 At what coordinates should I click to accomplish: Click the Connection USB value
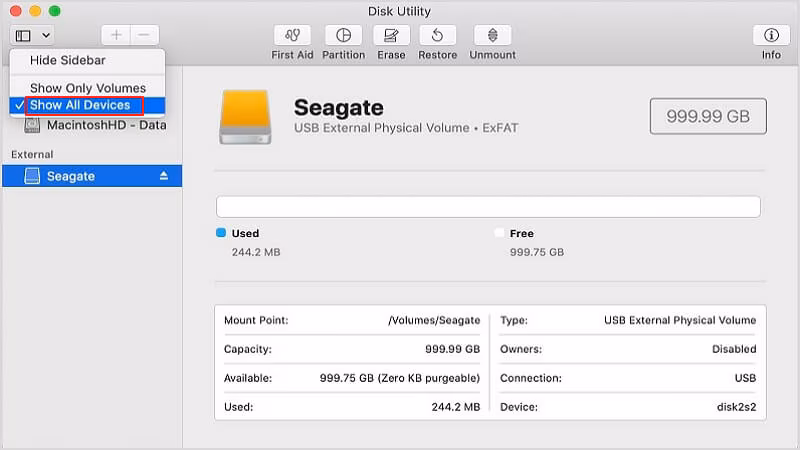point(745,378)
